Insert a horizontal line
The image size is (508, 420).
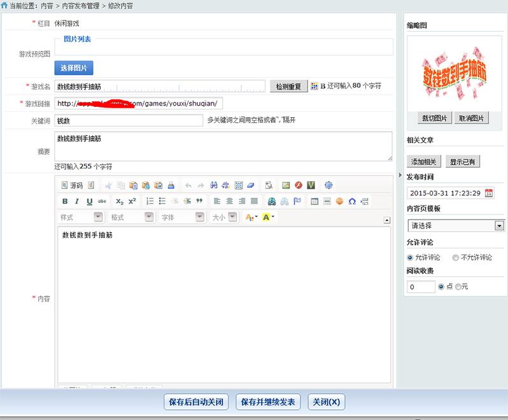click(327, 202)
